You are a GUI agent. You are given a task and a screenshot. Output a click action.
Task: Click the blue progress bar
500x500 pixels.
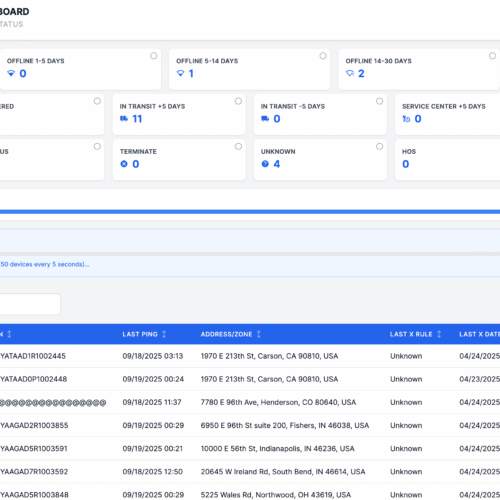250,212
